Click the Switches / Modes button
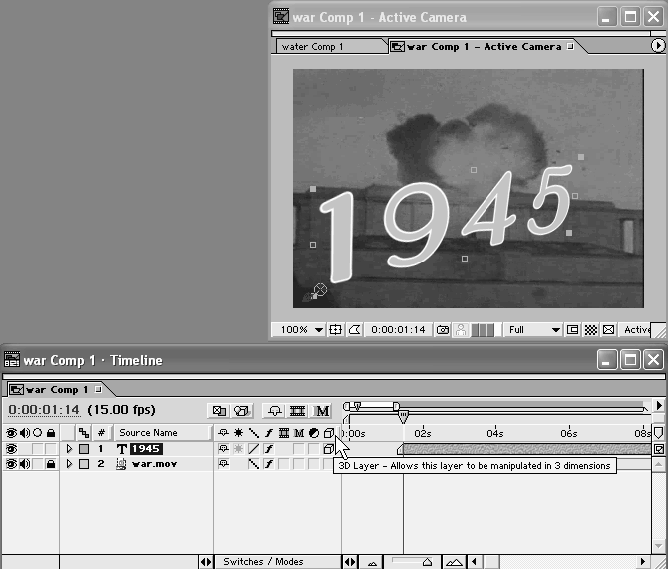668x569 pixels. 263,562
